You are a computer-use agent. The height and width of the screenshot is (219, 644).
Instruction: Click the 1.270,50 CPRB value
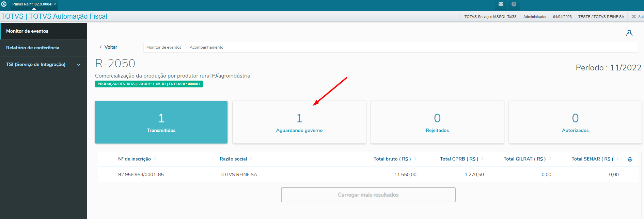pos(474,174)
